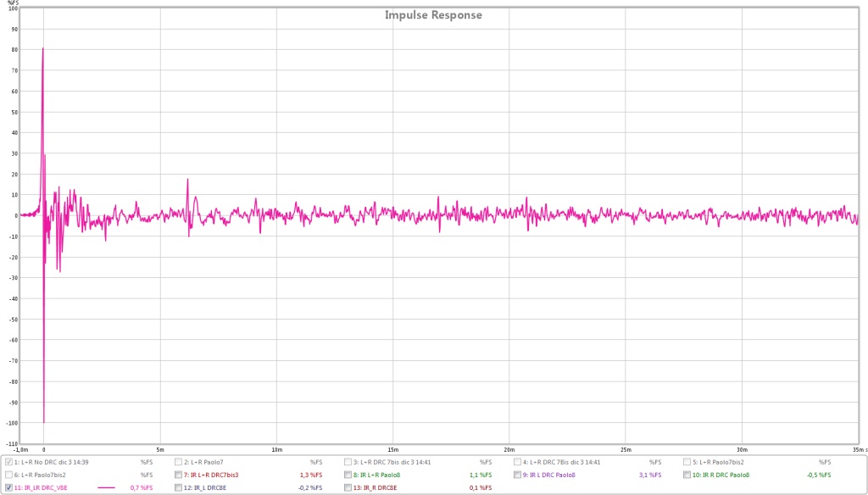Click the "-1,0m" time axis label
This screenshot has width=868, height=495.
pyautogui.click(x=20, y=449)
